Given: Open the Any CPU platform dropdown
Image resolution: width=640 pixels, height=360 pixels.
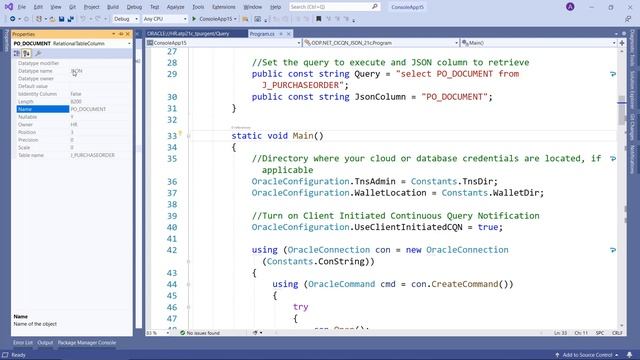Looking at the screenshot, I should pos(164,19).
